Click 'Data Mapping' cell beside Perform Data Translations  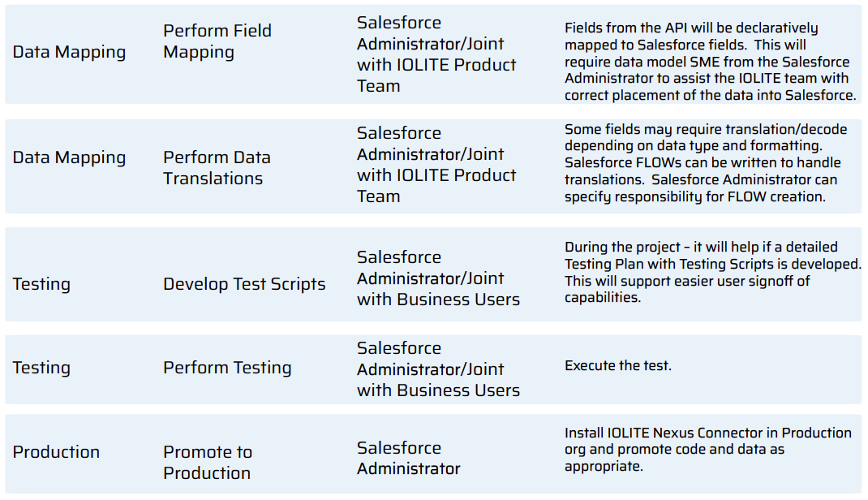(x=69, y=157)
